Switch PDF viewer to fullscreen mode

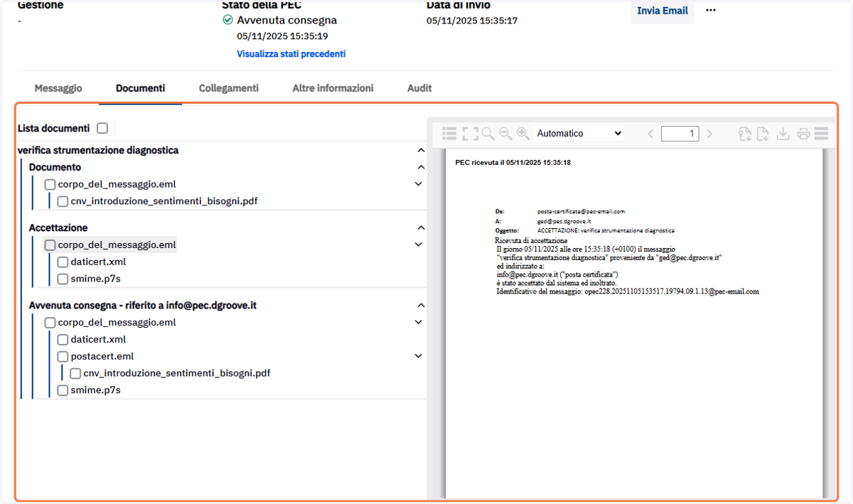(470, 134)
